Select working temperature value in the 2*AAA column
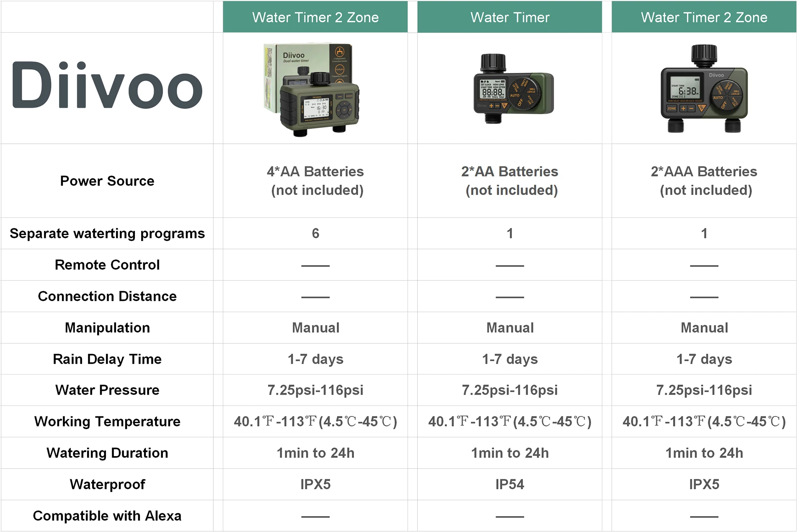 [704, 421]
